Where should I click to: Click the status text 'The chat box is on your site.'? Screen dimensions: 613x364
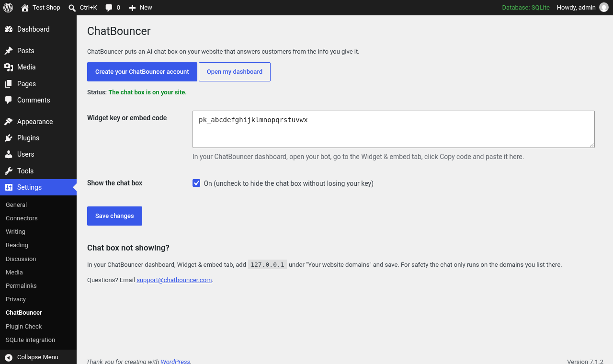click(148, 92)
